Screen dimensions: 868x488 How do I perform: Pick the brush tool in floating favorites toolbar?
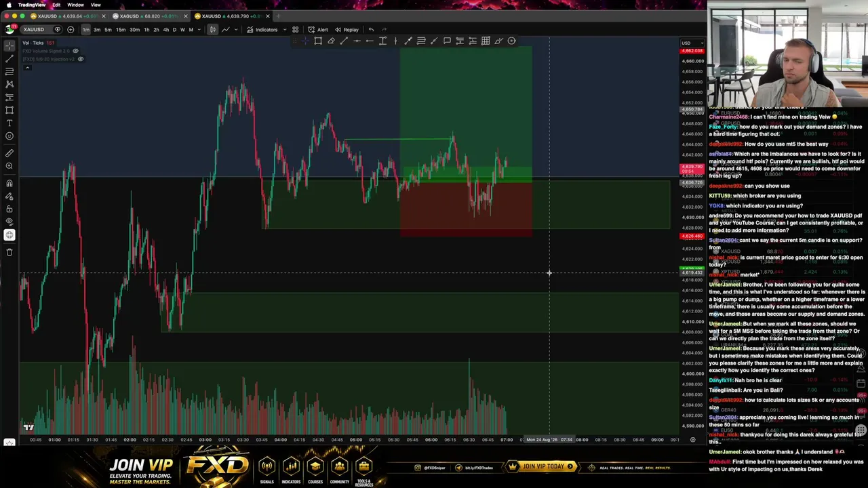point(498,41)
